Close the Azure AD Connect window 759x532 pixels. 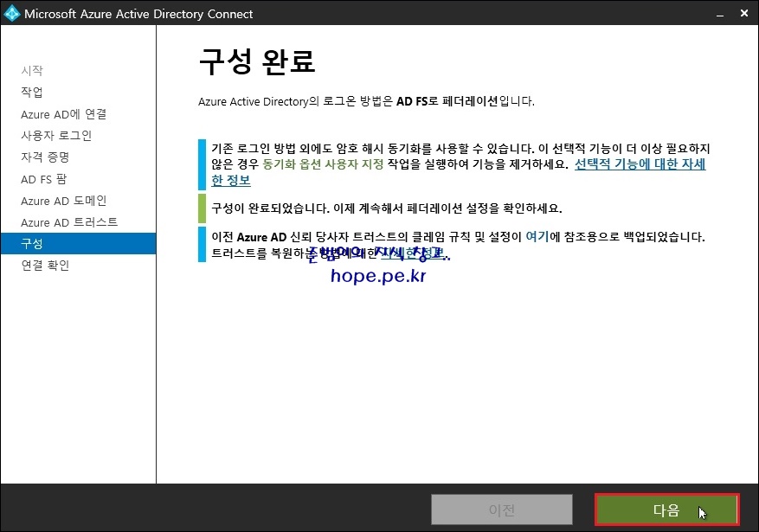pyautogui.click(x=744, y=13)
